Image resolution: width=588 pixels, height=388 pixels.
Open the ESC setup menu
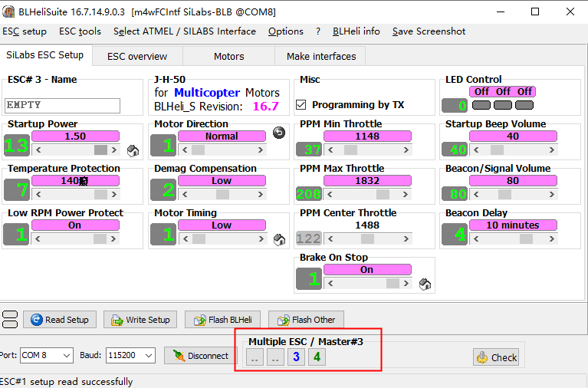click(x=25, y=31)
